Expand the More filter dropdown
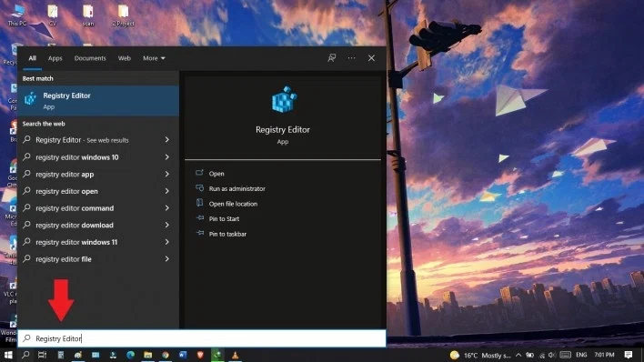Image resolution: width=644 pixels, height=362 pixels. coord(154,58)
